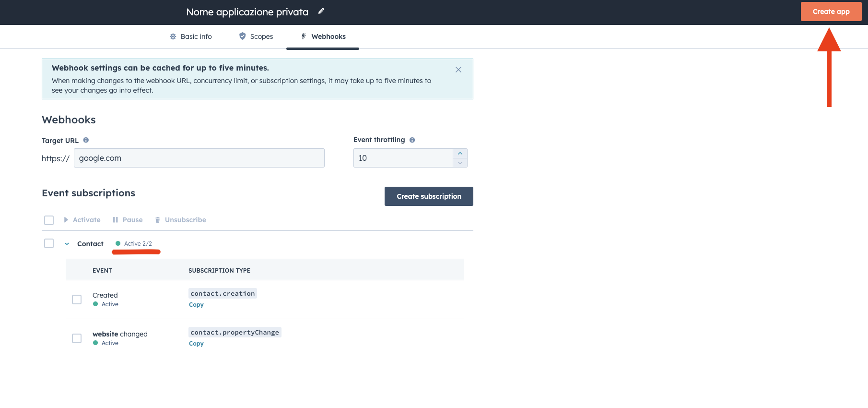Show Event throttling info tooltip

click(x=412, y=140)
